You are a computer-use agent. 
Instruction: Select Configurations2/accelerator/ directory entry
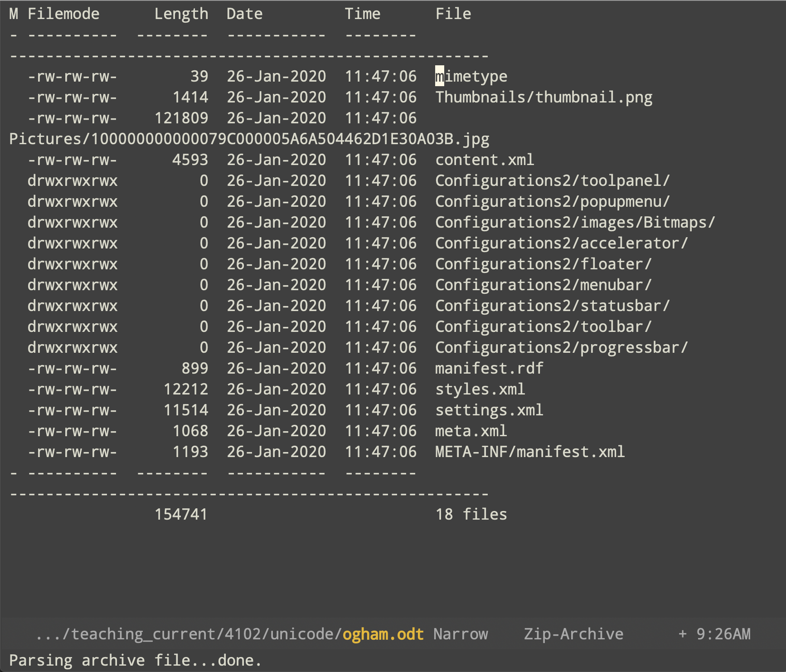(562, 243)
